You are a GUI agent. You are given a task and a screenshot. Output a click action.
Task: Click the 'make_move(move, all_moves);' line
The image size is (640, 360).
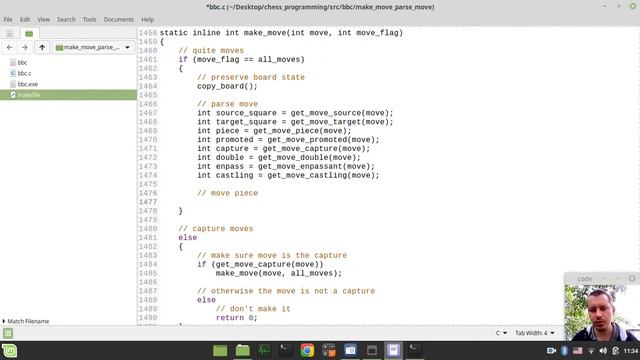(279, 273)
